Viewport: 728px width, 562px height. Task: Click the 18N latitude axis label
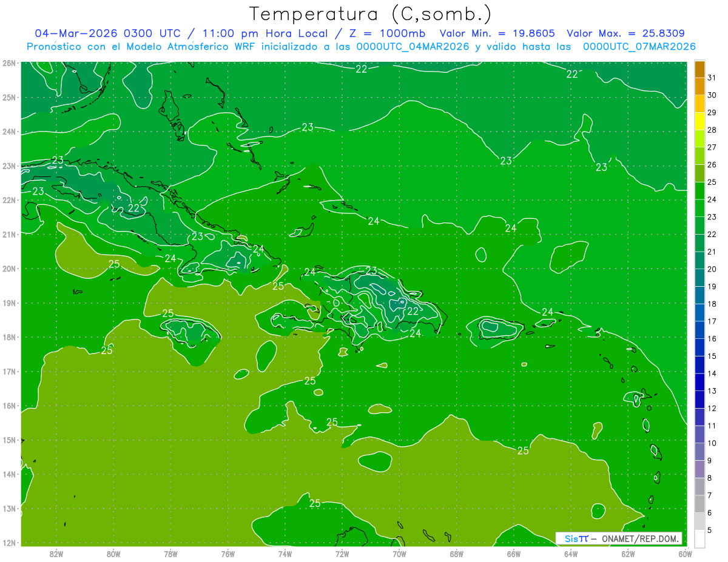click(8, 337)
